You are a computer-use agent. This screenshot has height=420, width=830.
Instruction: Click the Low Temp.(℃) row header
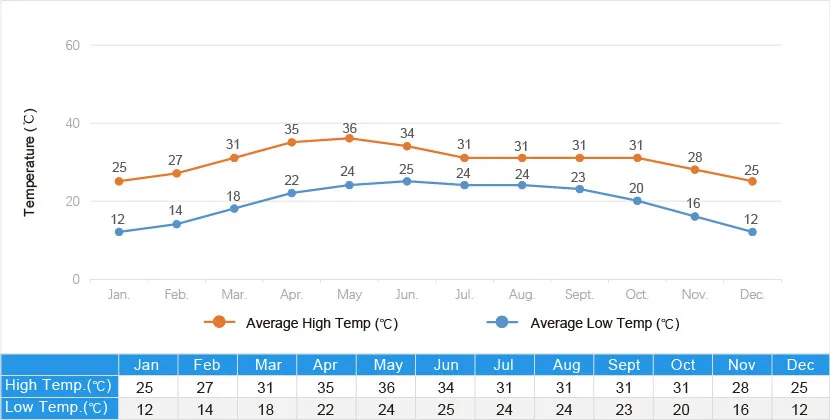(x=59, y=408)
